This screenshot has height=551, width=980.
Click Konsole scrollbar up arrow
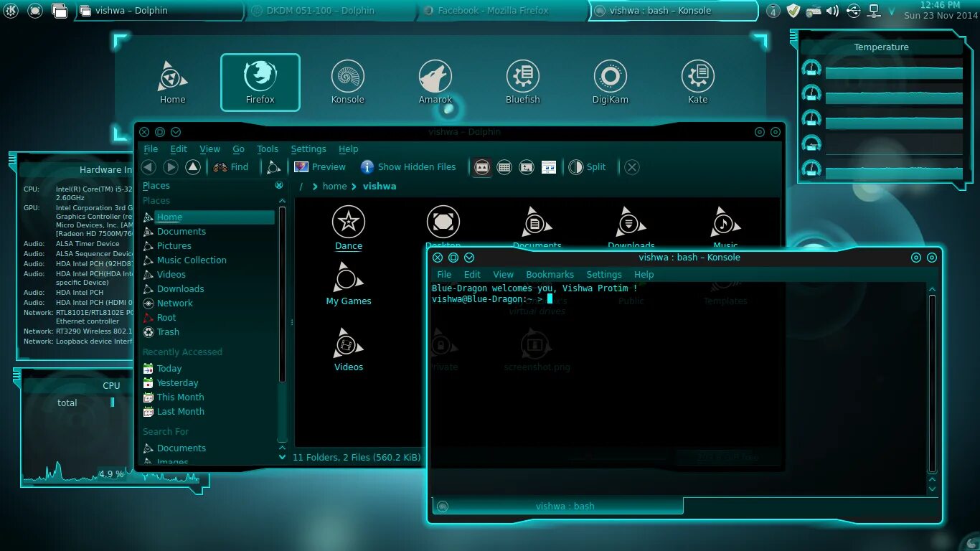pyautogui.click(x=933, y=290)
